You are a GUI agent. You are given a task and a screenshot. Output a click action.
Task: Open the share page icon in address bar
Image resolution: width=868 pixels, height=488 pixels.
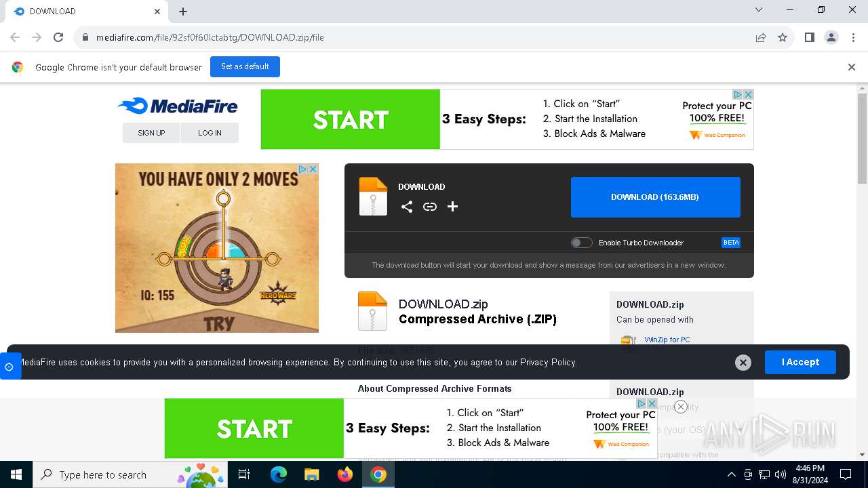(761, 37)
